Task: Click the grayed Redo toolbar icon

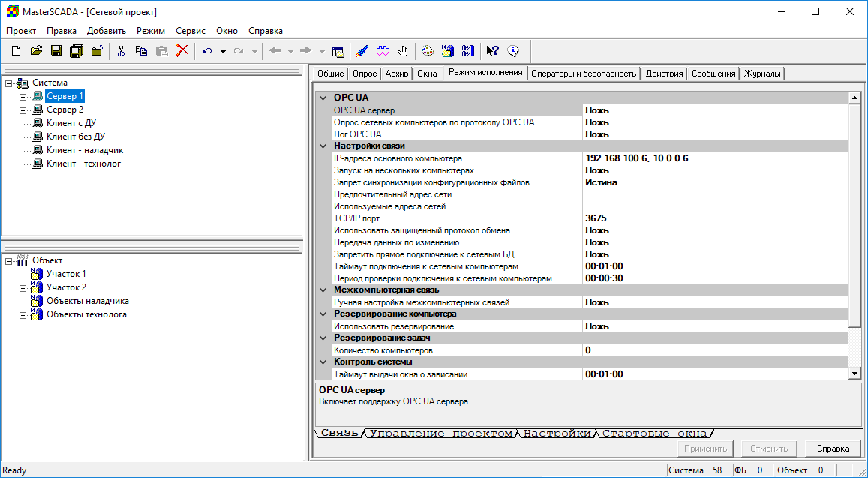Action: [239, 51]
